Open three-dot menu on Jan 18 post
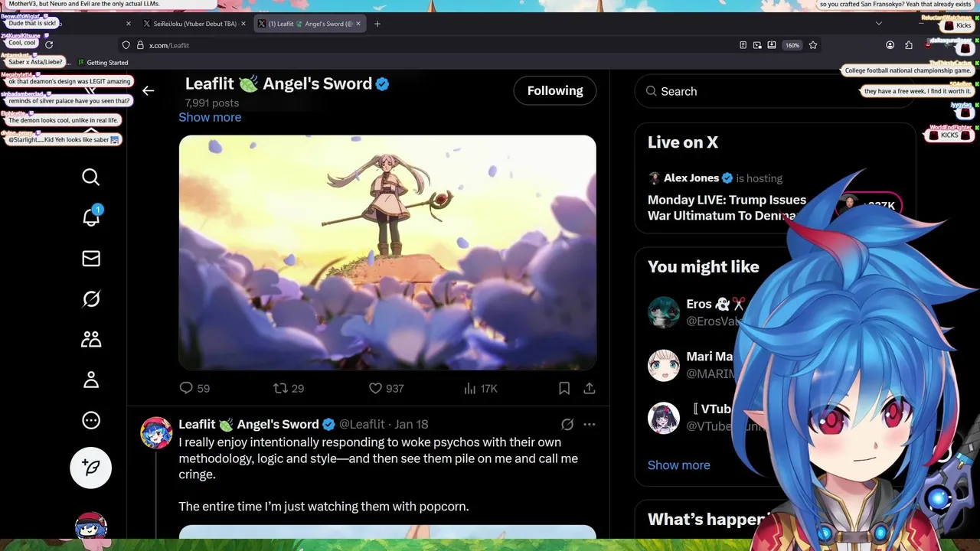980x551 pixels. point(589,424)
